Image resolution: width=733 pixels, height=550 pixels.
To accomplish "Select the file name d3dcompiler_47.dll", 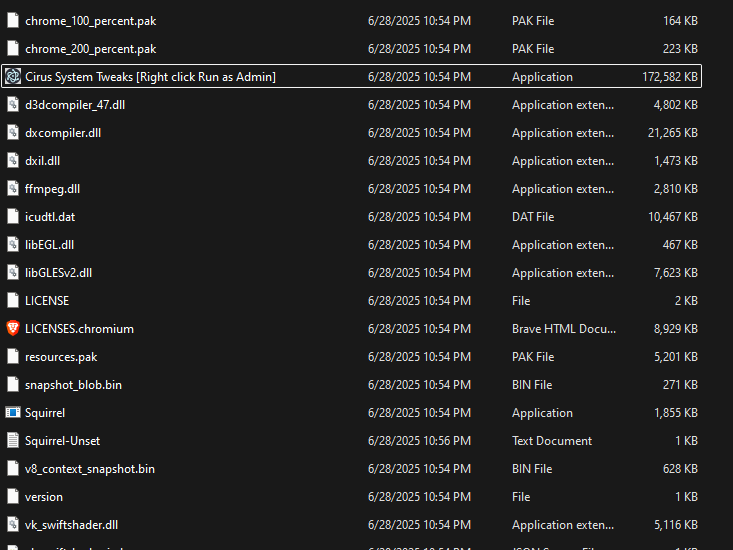I will [x=75, y=105].
